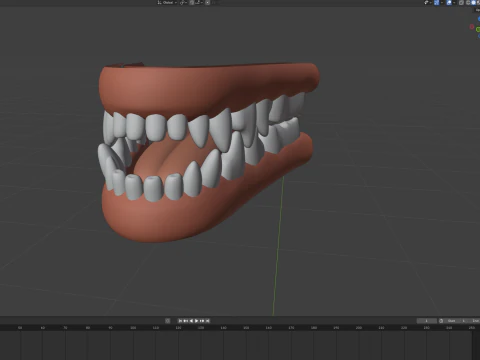Play animation in reverse

click(191, 321)
